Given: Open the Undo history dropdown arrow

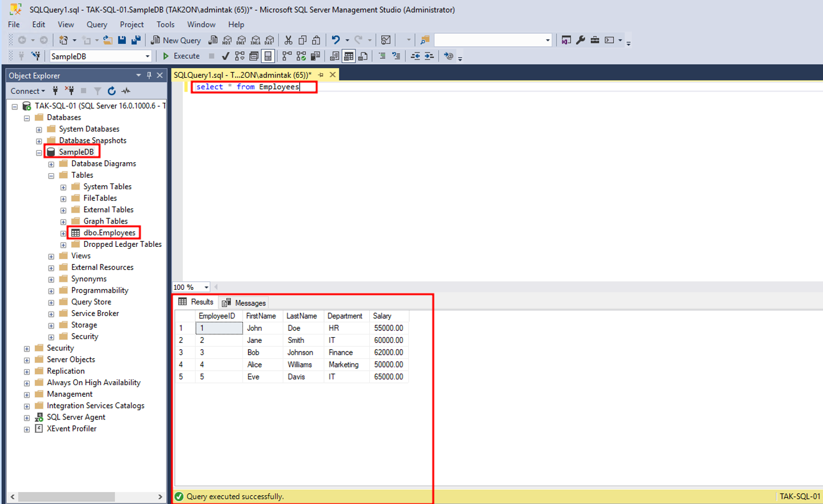Looking at the screenshot, I should click(347, 40).
